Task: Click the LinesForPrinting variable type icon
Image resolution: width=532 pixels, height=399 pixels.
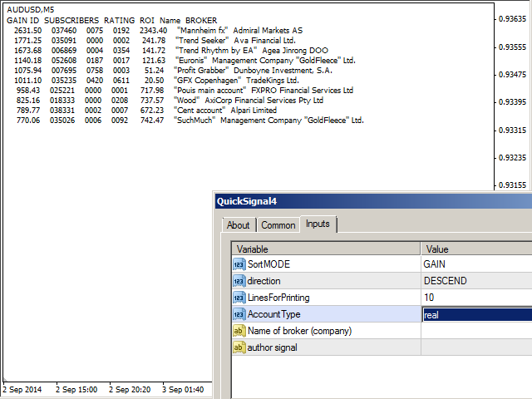Action: pos(239,298)
